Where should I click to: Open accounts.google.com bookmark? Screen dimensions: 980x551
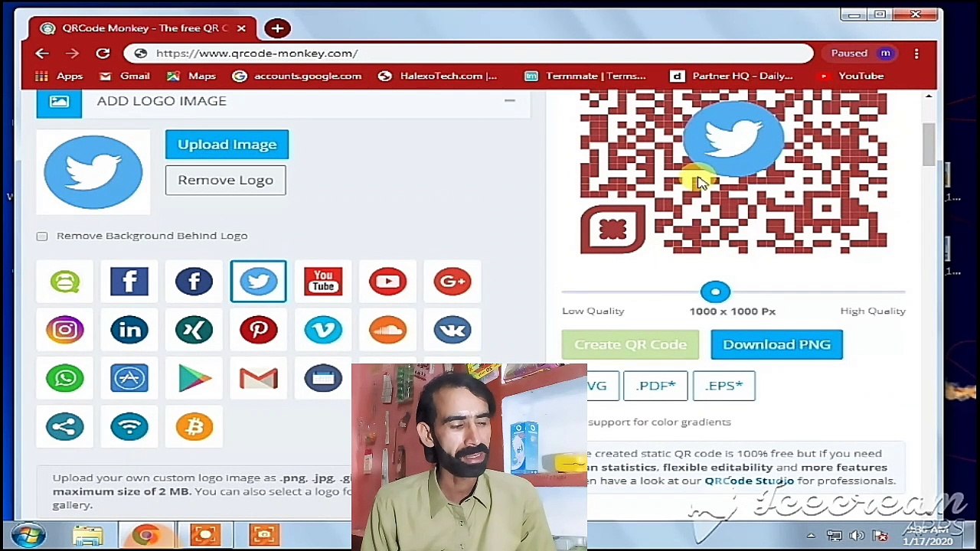click(297, 76)
